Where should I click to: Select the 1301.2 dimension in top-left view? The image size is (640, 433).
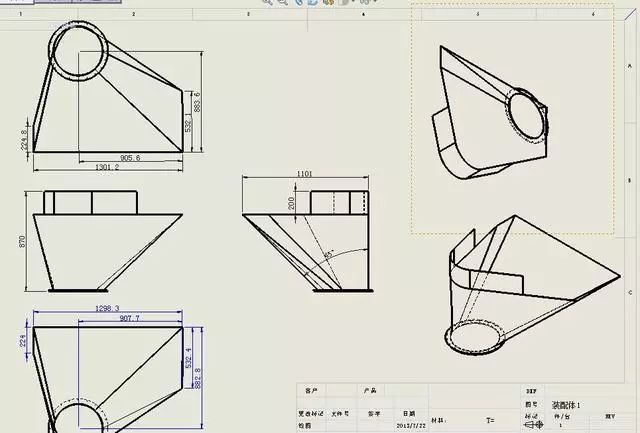105,167
